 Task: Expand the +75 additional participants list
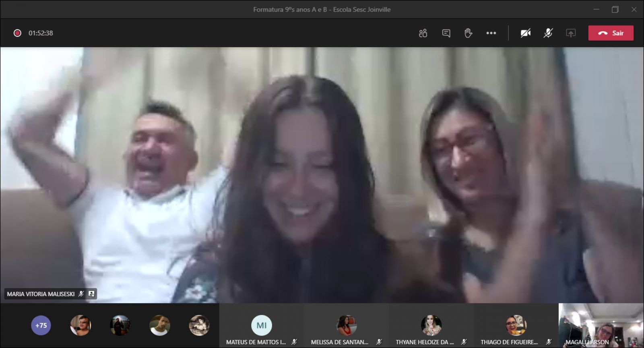click(41, 325)
